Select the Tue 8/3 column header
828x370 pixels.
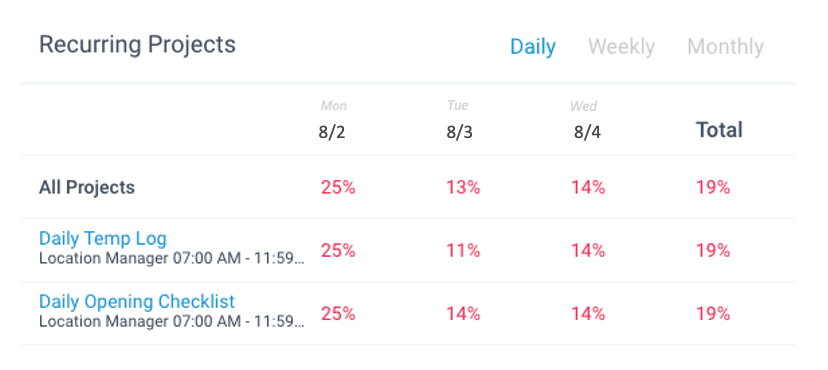tap(459, 120)
